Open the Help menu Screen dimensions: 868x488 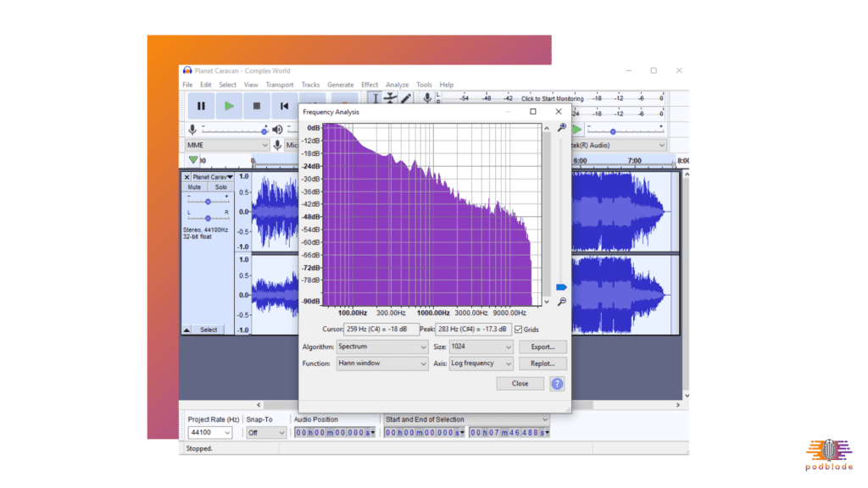(x=447, y=85)
